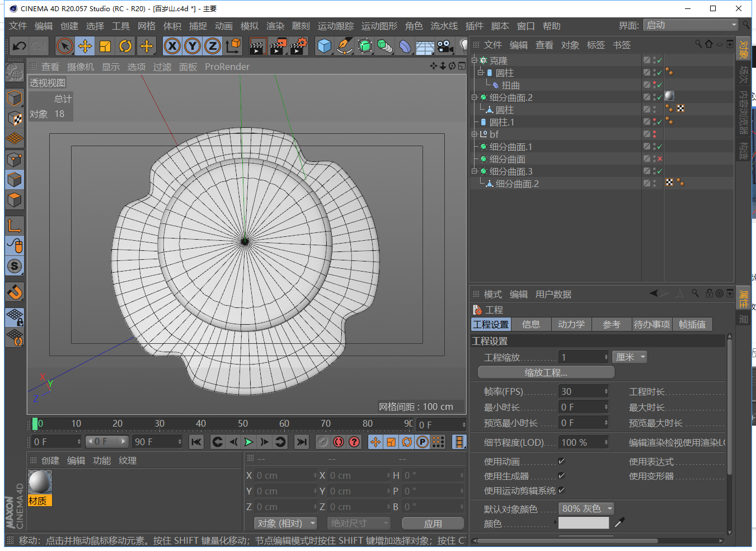The height and width of the screenshot is (551, 756).
Task: Pick the Rotate tool in top toolbar
Action: coord(125,46)
